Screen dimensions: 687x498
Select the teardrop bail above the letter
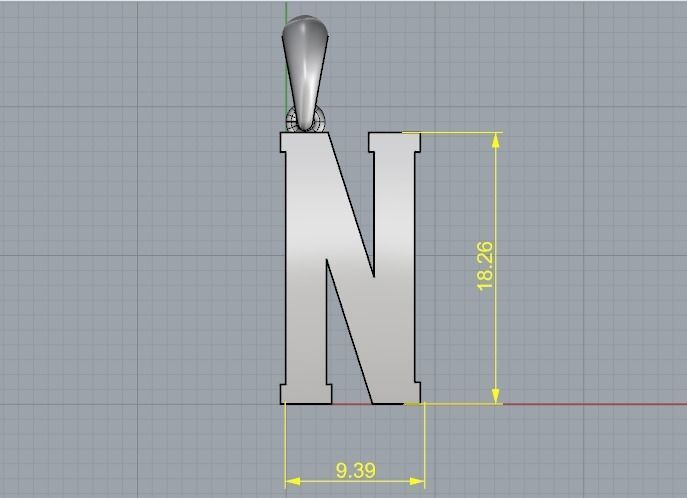pyautogui.click(x=305, y=72)
